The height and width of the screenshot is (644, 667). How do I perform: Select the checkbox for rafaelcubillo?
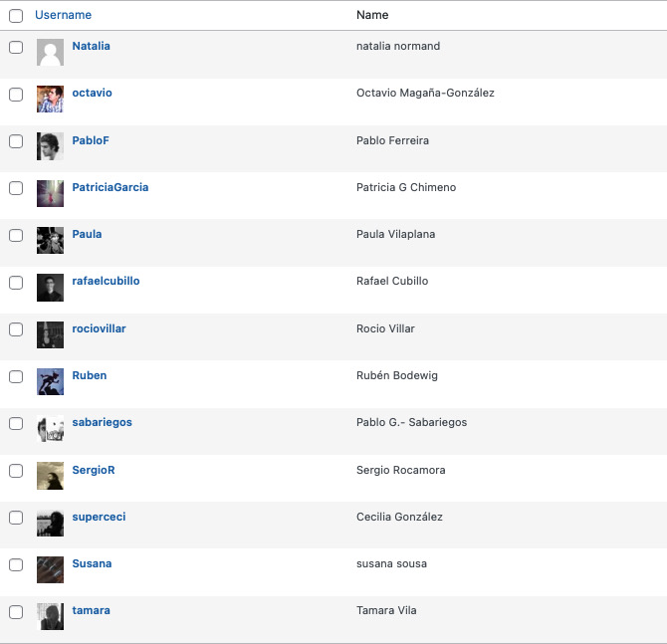(x=16, y=283)
